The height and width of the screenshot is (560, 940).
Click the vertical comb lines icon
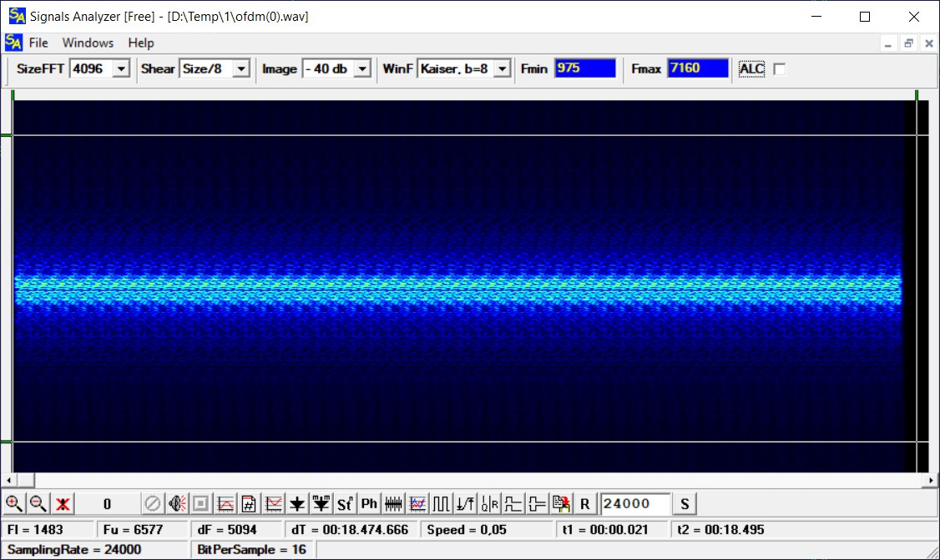tap(393, 503)
